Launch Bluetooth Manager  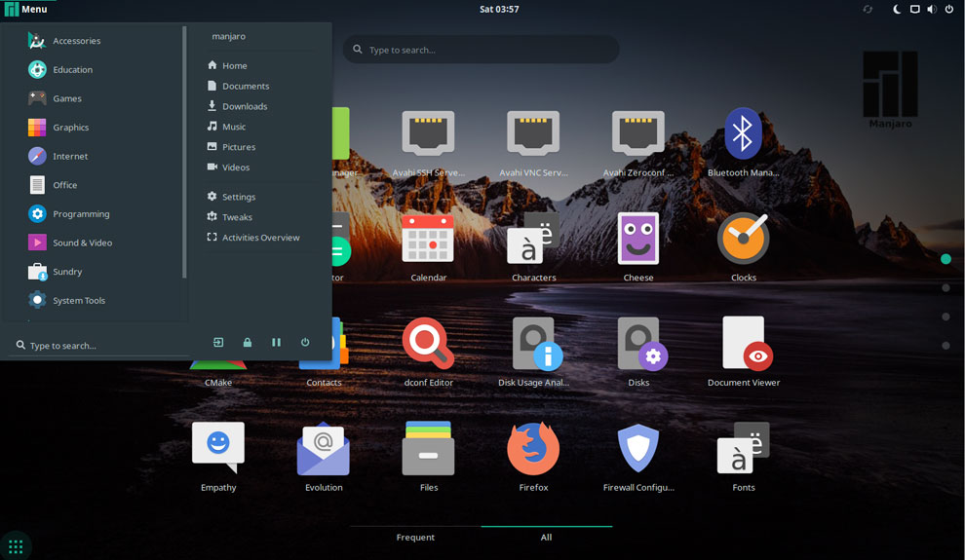(x=744, y=144)
